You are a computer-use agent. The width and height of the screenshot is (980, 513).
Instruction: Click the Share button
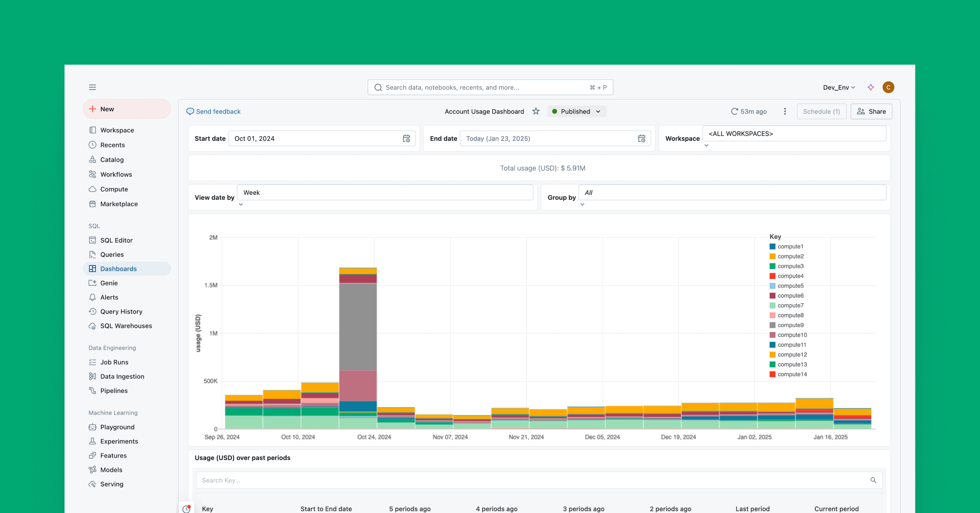pyautogui.click(x=871, y=112)
